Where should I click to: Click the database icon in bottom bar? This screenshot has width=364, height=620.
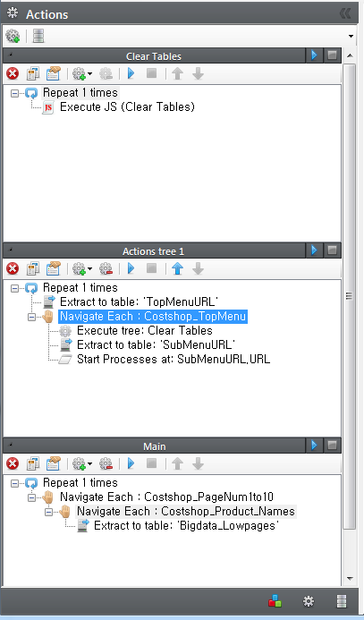[x=342, y=601]
